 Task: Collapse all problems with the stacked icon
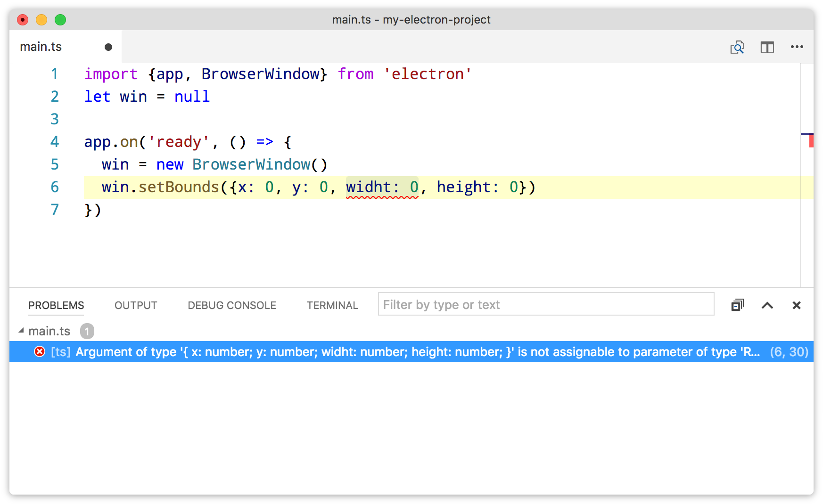point(737,305)
